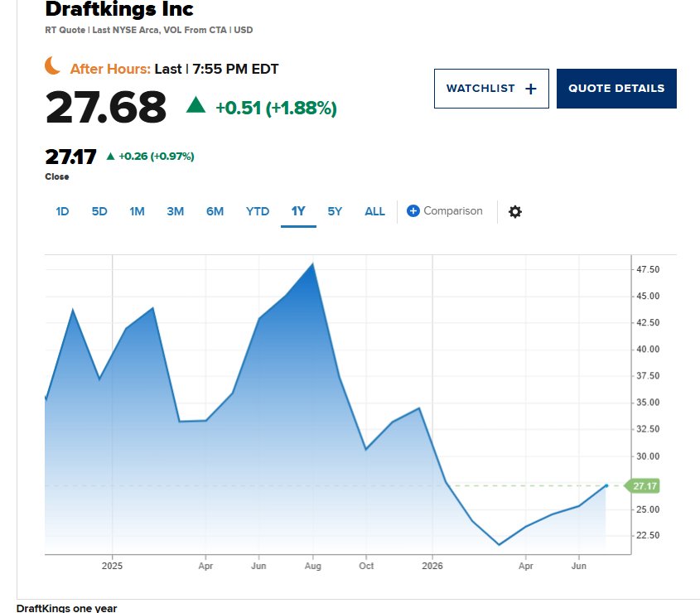
Task: Add Draftkings to WATCHLIST
Action: click(x=491, y=89)
